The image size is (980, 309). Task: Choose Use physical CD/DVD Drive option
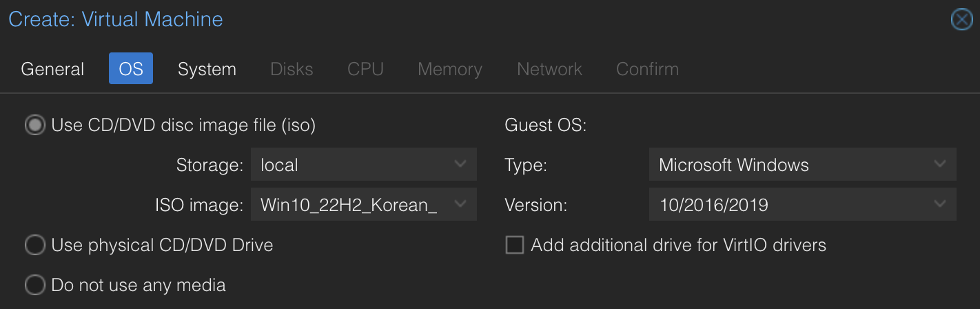34,245
